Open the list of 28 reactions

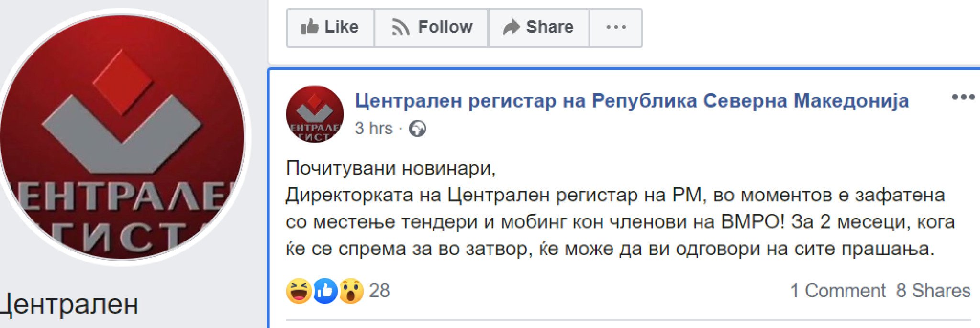[x=379, y=291]
